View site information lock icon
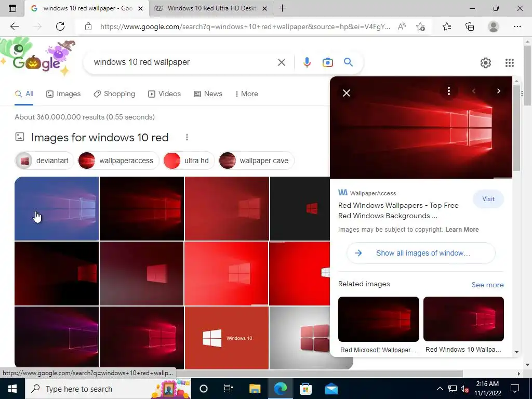 pyautogui.click(x=88, y=26)
